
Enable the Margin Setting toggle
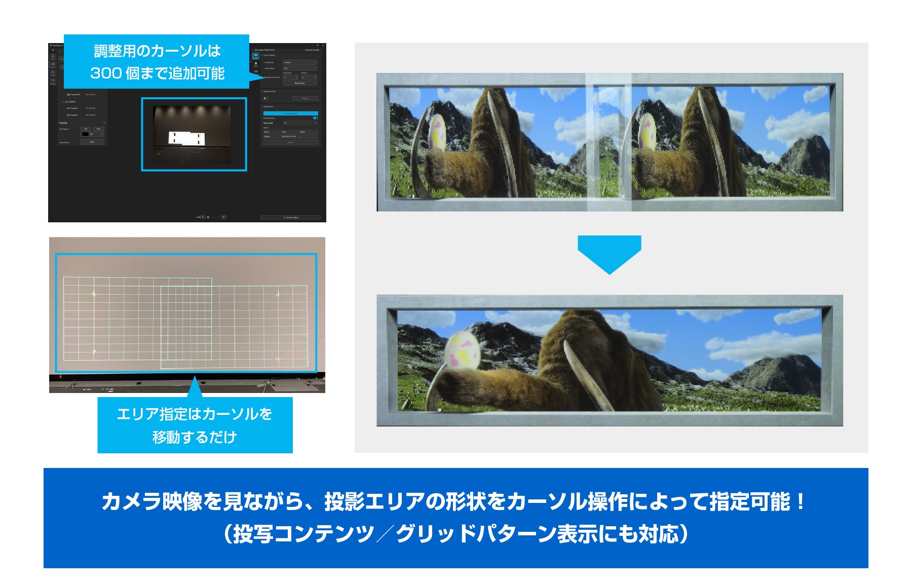pyautogui.click(x=265, y=98)
